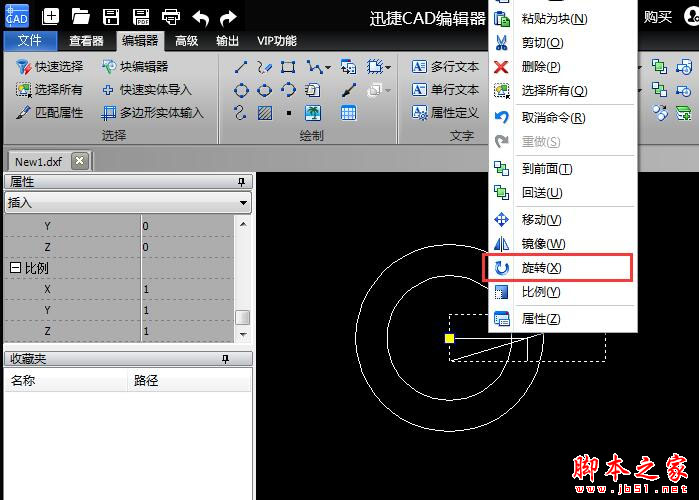Image resolution: width=699 pixels, height=500 pixels.
Task: Pin the 收藏夹 panel
Action: coord(226,359)
